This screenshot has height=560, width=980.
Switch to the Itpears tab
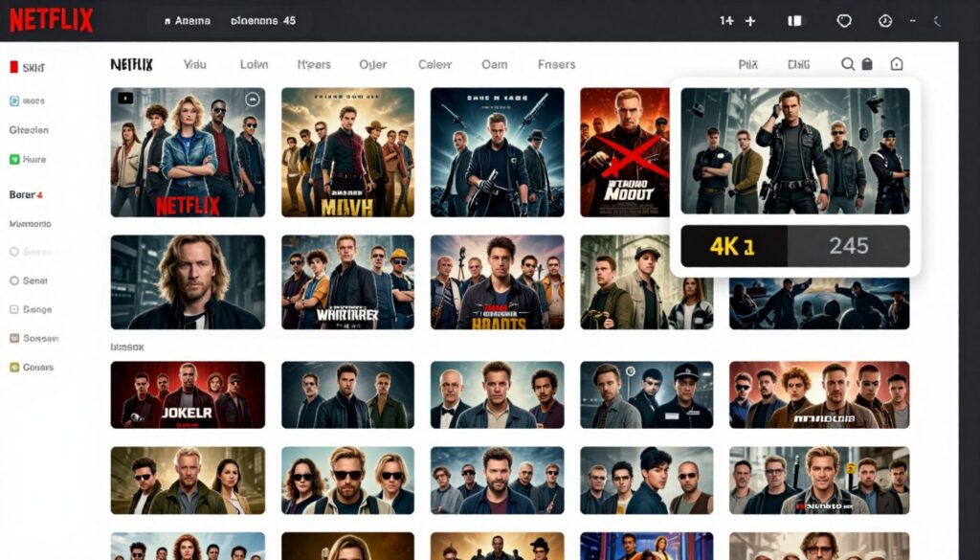tap(314, 64)
